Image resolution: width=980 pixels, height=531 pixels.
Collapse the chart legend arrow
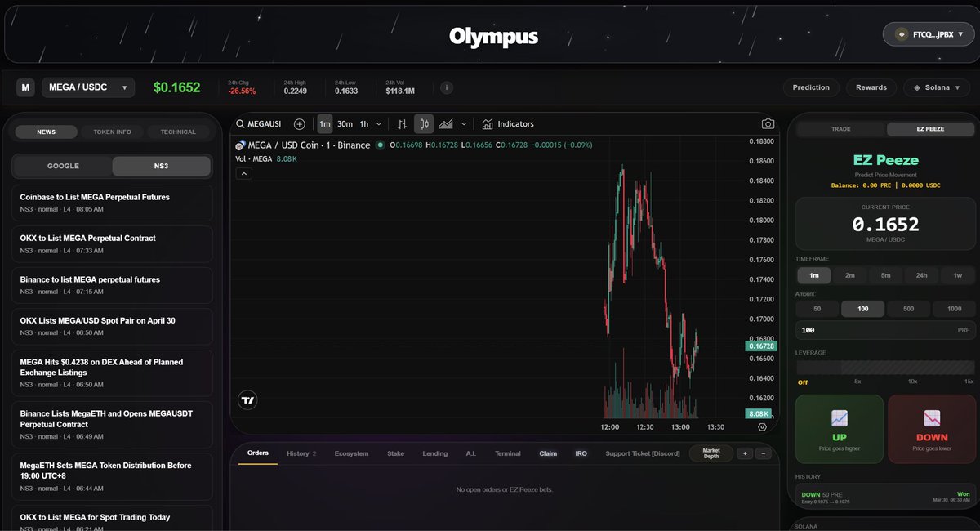coord(243,173)
